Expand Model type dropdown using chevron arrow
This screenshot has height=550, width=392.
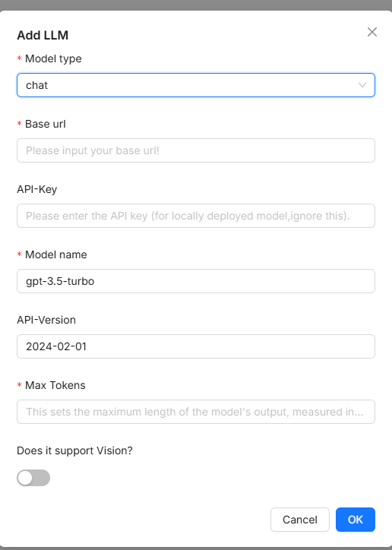click(x=362, y=85)
